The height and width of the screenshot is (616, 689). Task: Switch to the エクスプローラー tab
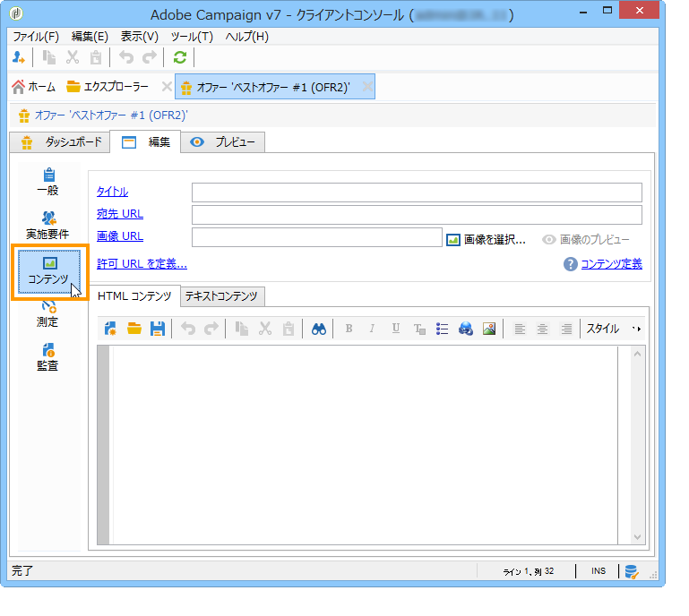(108, 87)
